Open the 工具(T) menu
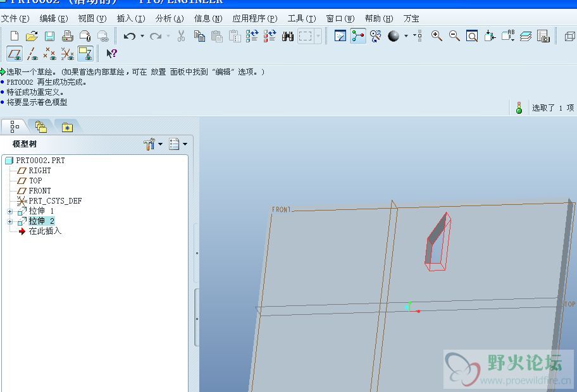Screen dimensions: 577x392 click(x=302, y=18)
